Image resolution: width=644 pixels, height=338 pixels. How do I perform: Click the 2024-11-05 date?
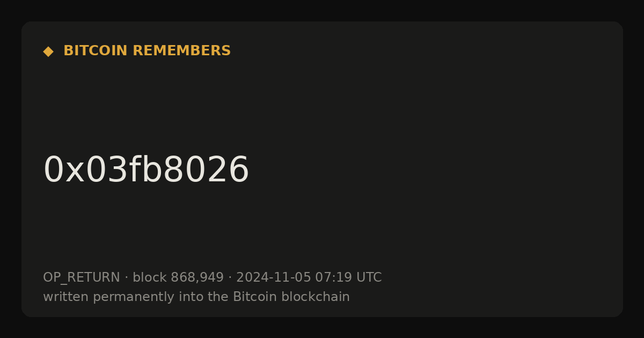click(274, 278)
